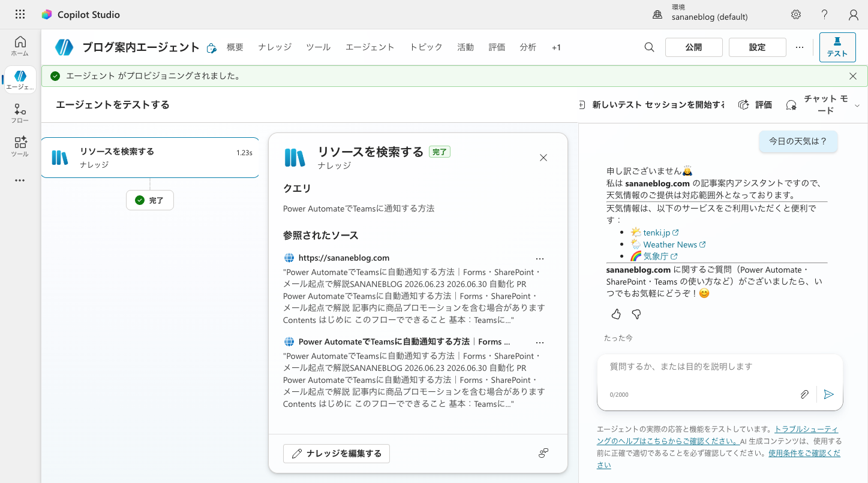
Task: Open the tenki.jp link
Action: point(660,233)
